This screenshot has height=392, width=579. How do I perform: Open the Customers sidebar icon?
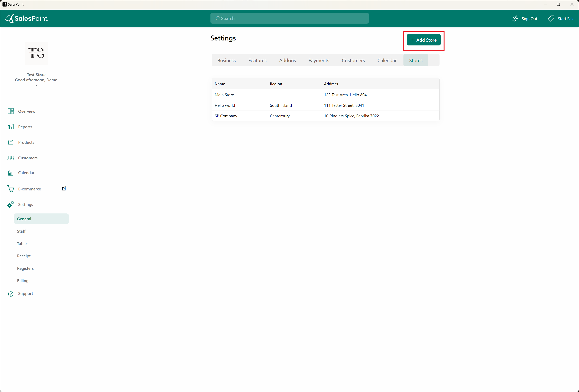(x=11, y=158)
